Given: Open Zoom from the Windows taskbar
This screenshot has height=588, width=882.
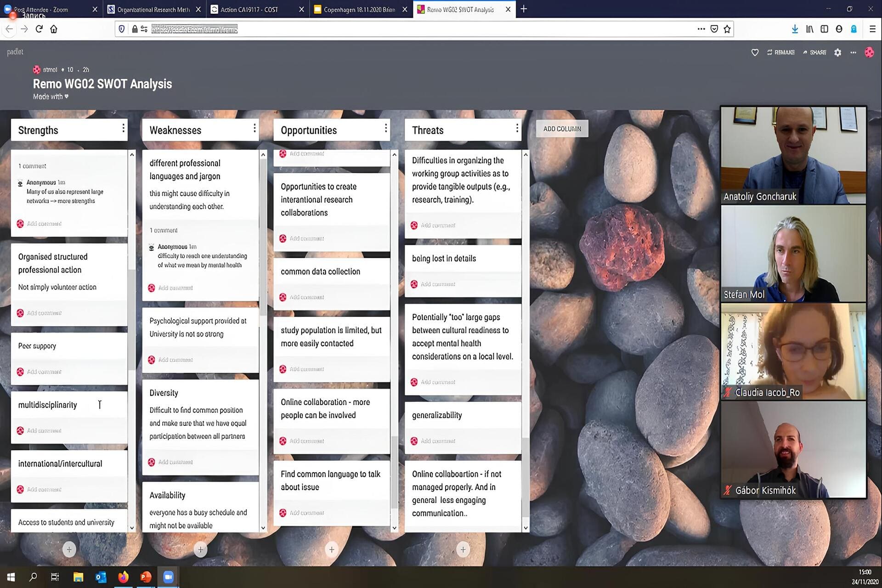Looking at the screenshot, I should tap(168, 577).
